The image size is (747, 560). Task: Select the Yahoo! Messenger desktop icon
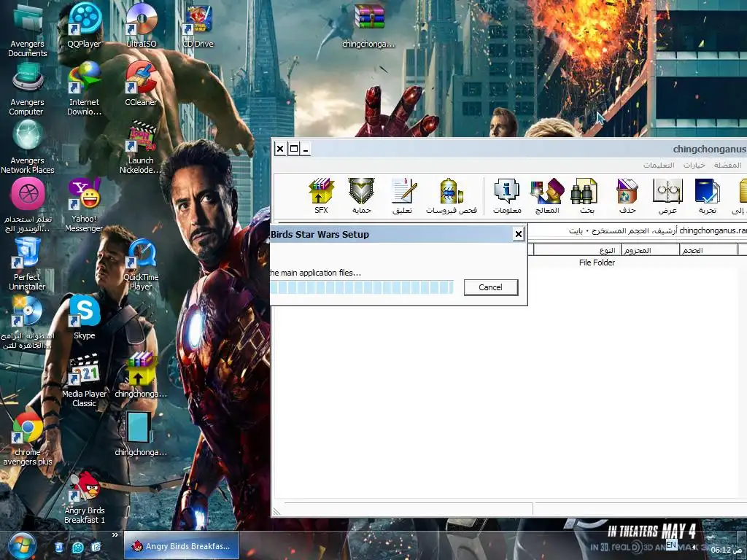85,205
